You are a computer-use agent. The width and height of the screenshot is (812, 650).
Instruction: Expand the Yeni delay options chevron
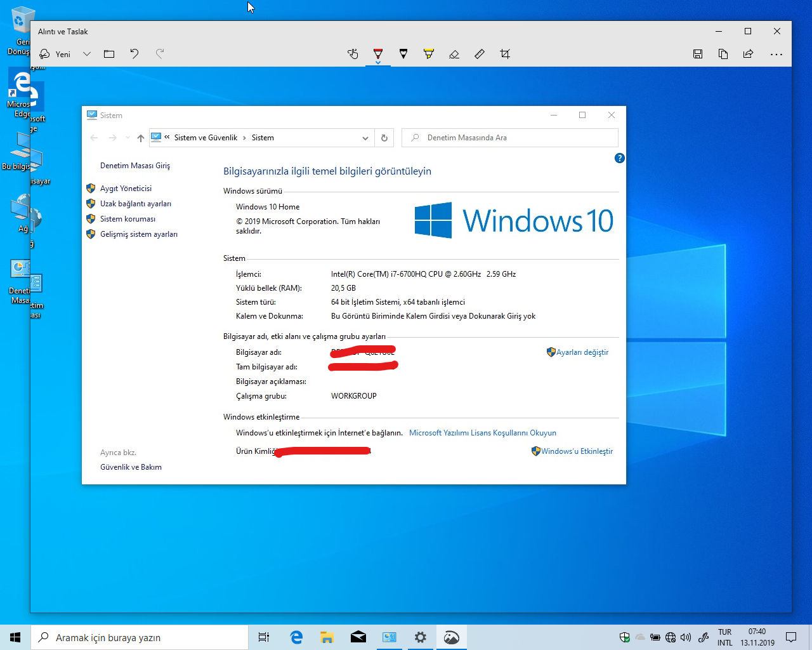pos(87,54)
